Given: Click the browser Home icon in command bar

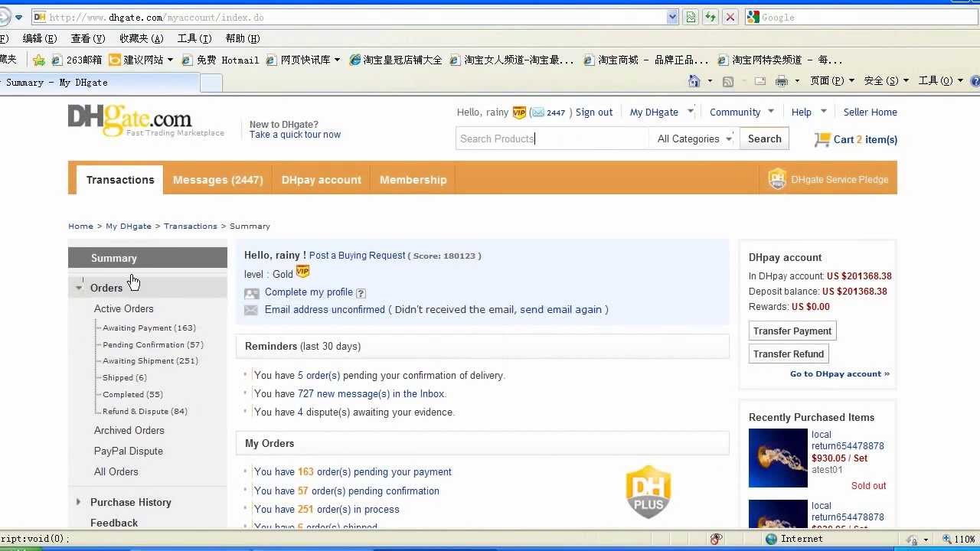Looking at the screenshot, I should point(694,81).
